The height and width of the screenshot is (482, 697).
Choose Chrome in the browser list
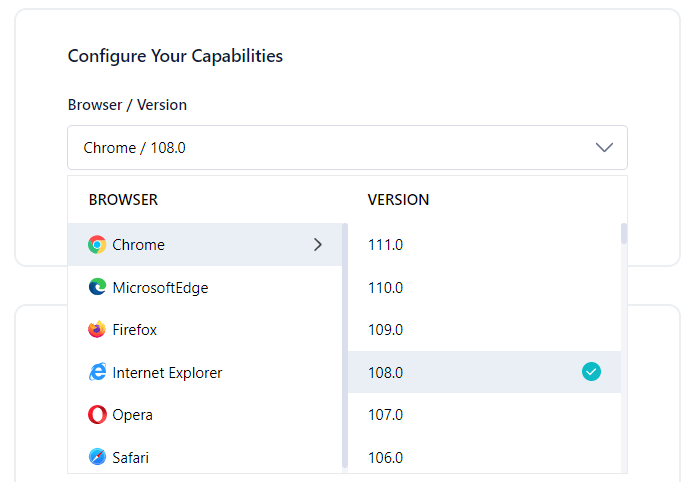click(x=204, y=245)
